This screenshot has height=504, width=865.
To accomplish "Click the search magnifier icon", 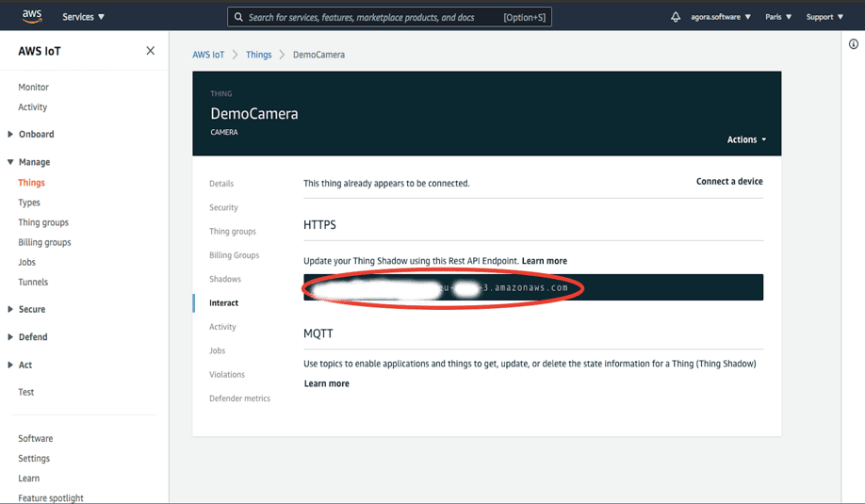I will tap(238, 17).
